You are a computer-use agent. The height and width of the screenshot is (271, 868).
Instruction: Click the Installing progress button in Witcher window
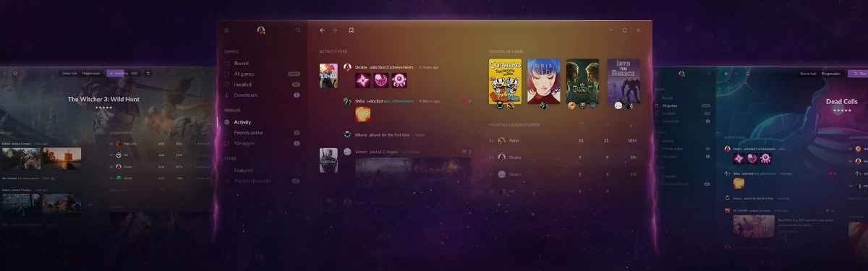click(x=123, y=73)
